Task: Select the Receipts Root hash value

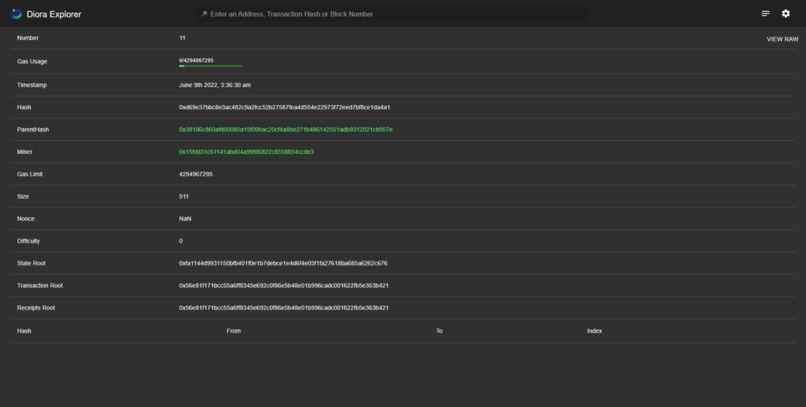Action: tap(284, 307)
